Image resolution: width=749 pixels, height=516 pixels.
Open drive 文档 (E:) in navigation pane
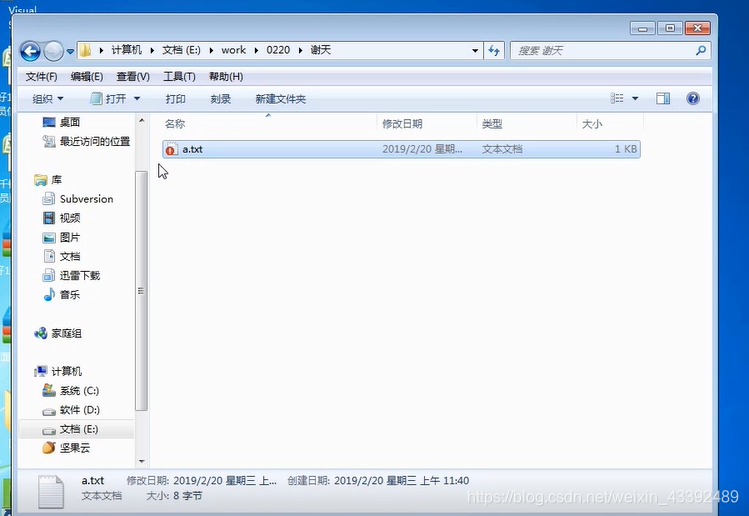point(70,429)
